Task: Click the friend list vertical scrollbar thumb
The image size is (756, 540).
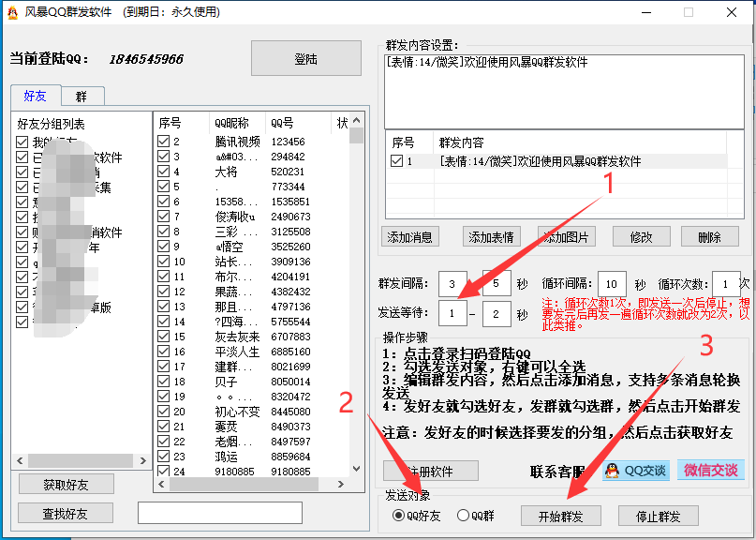Action: point(356,135)
